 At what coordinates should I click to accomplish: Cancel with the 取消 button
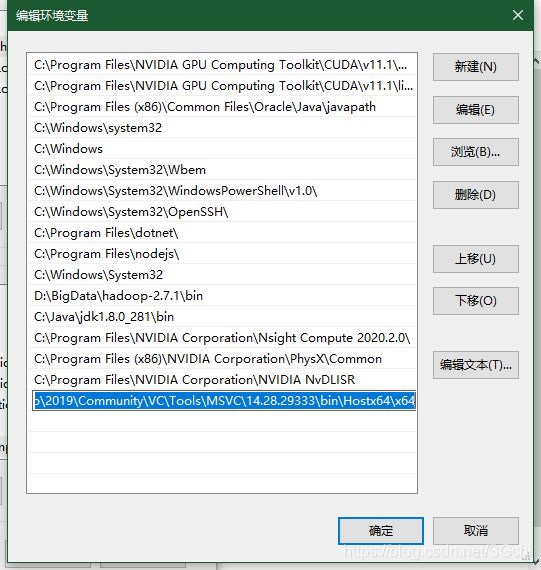point(476,531)
